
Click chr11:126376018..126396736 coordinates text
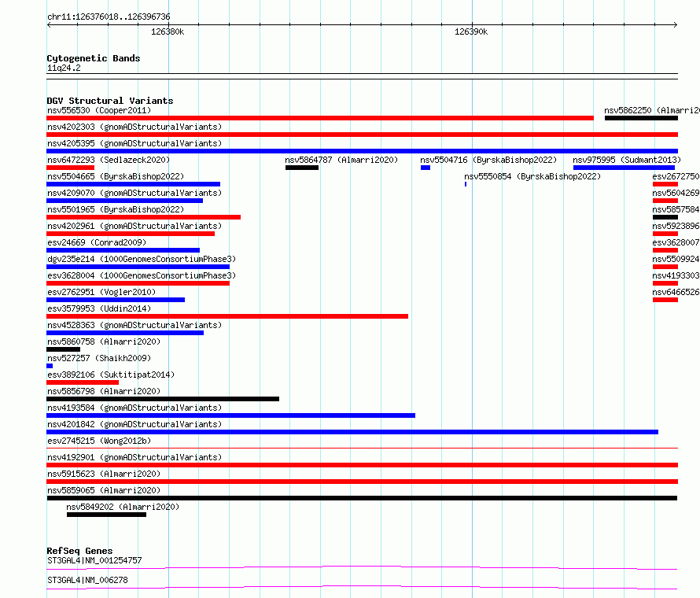click(x=109, y=17)
